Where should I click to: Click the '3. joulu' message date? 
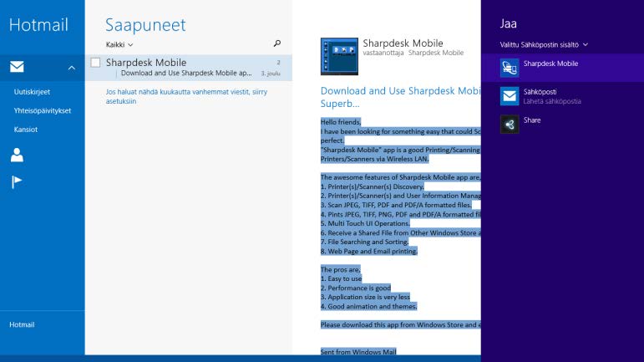click(271, 73)
